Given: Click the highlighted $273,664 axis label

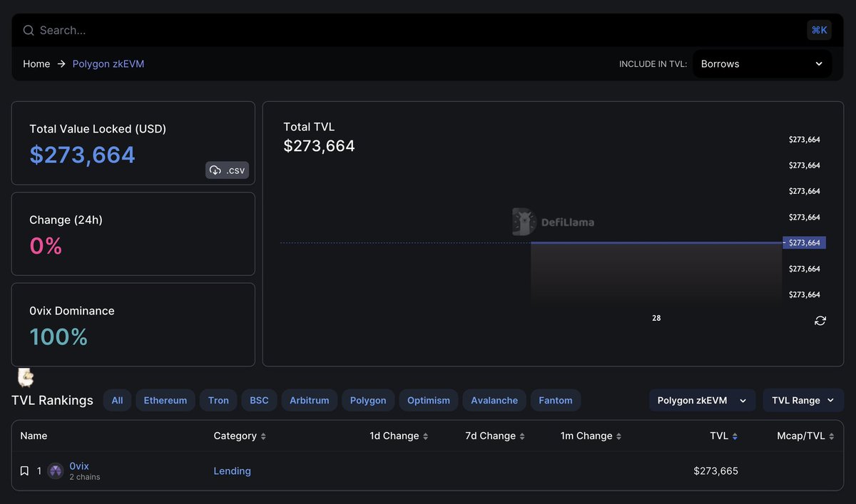Looking at the screenshot, I should click(x=804, y=242).
